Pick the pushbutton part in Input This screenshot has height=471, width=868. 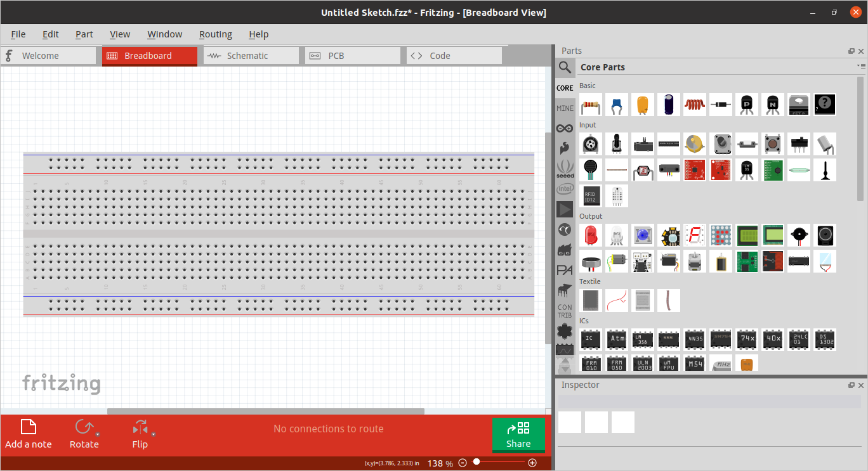coord(773,144)
